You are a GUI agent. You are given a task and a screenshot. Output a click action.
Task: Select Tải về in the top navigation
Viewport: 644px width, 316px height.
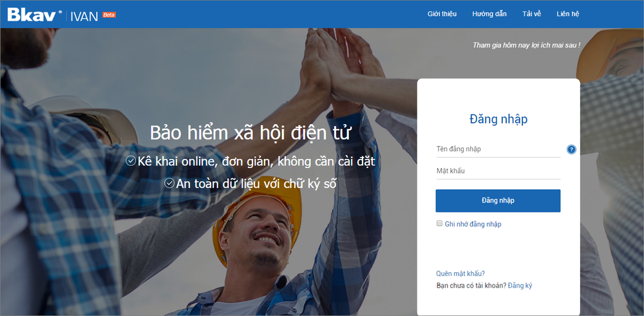coord(531,14)
